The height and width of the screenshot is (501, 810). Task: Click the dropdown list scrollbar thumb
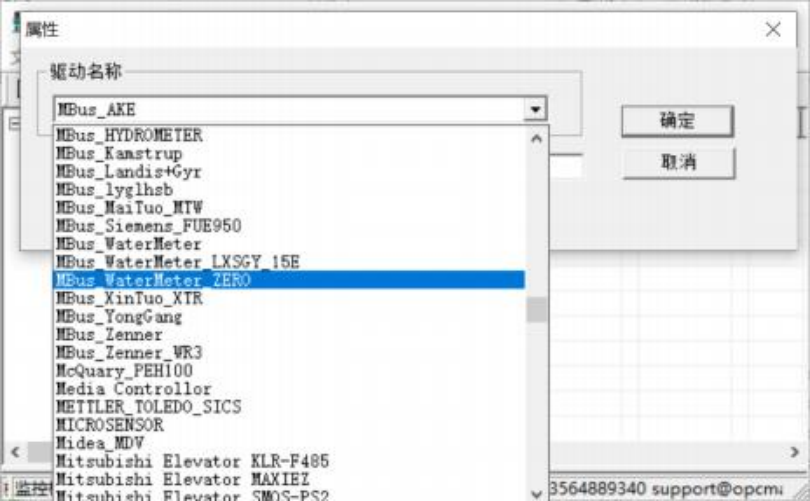click(x=537, y=309)
